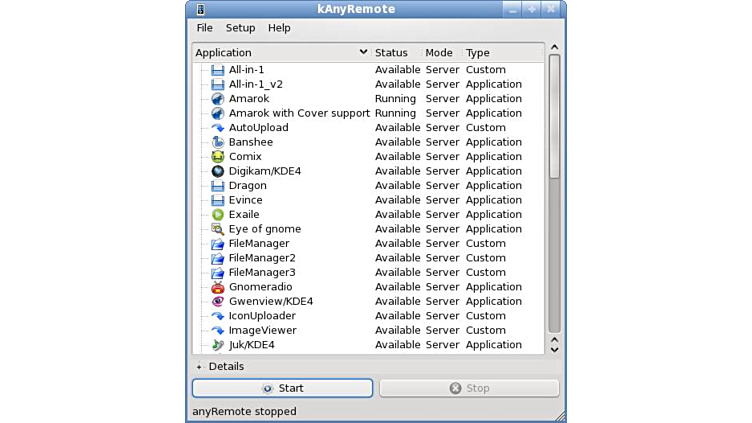Toggle sort order on Application column header

280,52
